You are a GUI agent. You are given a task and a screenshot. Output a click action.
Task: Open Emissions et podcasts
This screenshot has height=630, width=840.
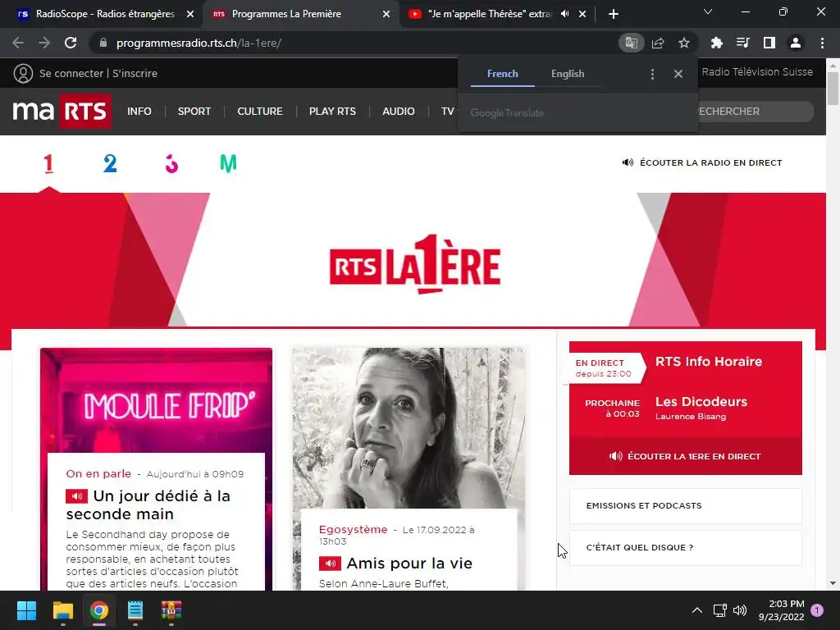pos(685,505)
